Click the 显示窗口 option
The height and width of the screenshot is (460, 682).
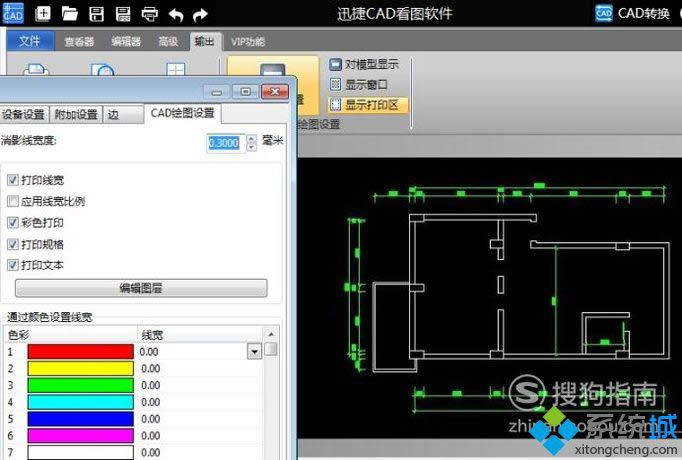click(x=359, y=84)
